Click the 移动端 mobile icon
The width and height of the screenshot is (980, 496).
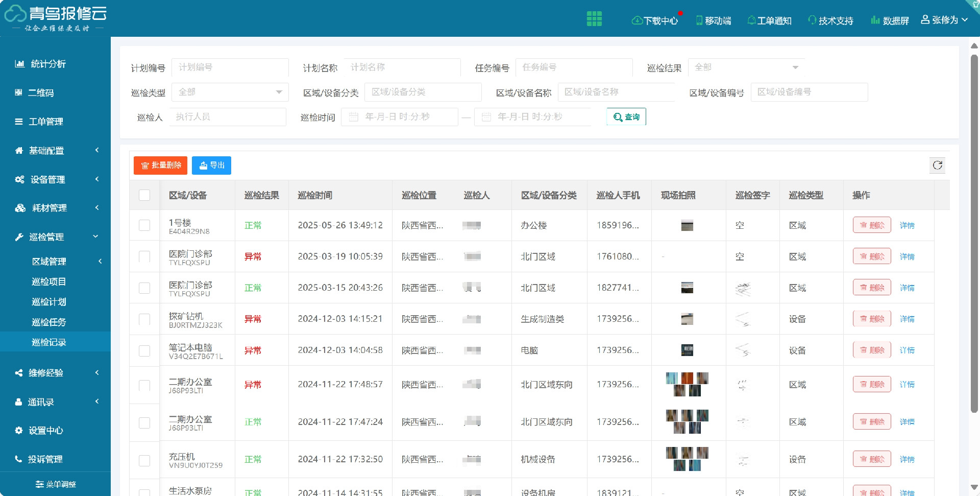click(x=714, y=20)
